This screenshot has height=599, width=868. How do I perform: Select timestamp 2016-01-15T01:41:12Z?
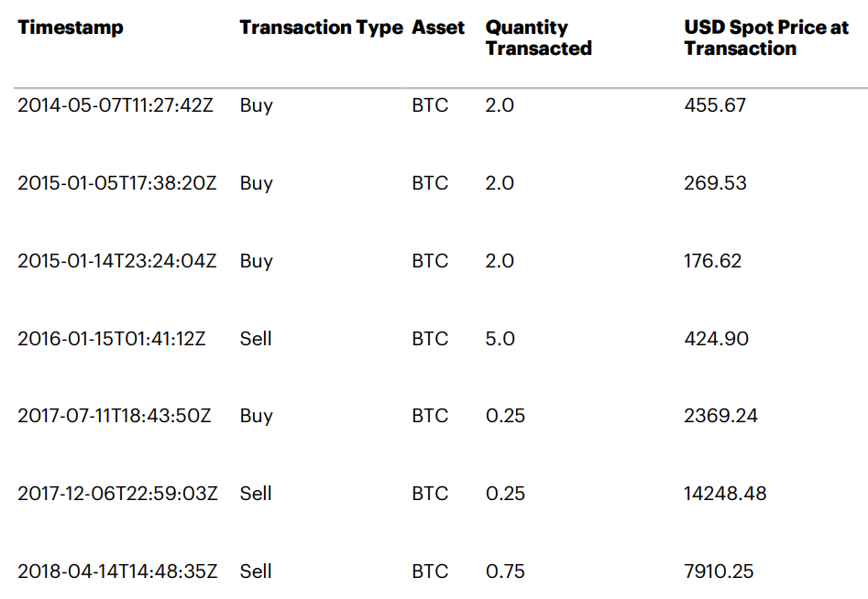click(112, 339)
